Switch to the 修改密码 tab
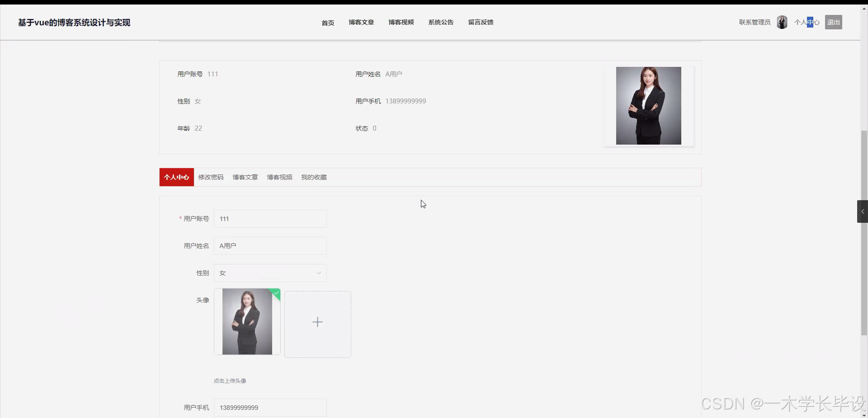Screen dimensions: 868x418 click(x=210, y=177)
